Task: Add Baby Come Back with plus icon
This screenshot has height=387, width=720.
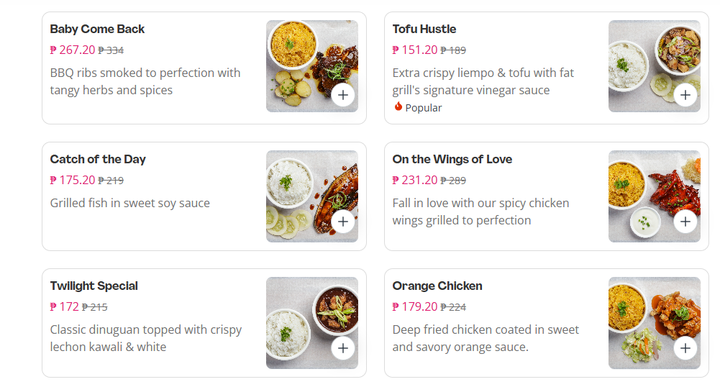Action: point(343,95)
